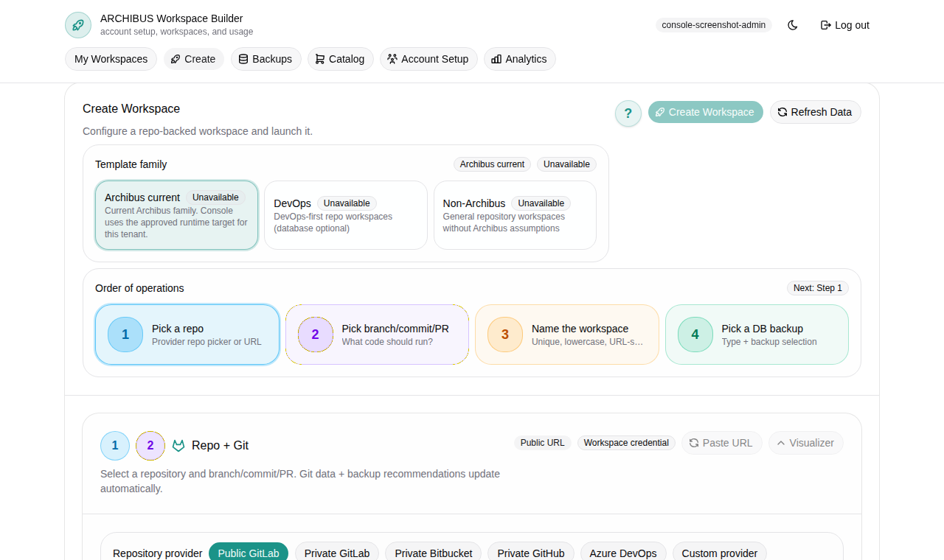Click the people icon on Account Setup
Screen dimensions: 944x560
pos(392,58)
